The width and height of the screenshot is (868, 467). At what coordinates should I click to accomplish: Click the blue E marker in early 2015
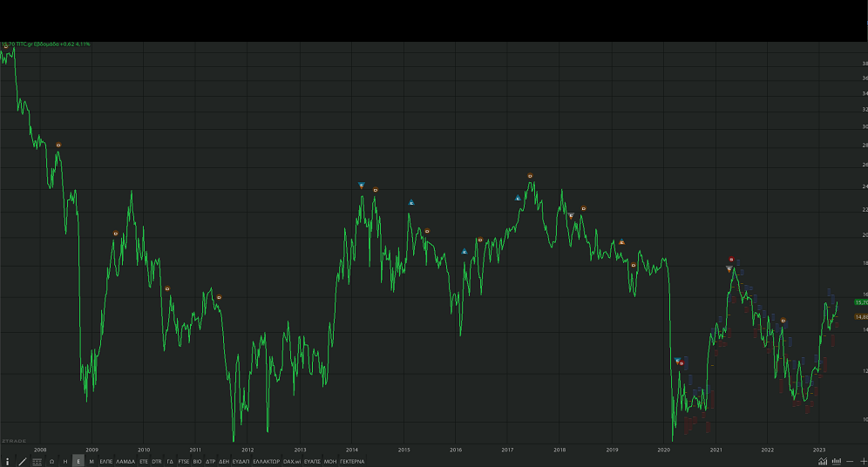(x=411, y=202)
